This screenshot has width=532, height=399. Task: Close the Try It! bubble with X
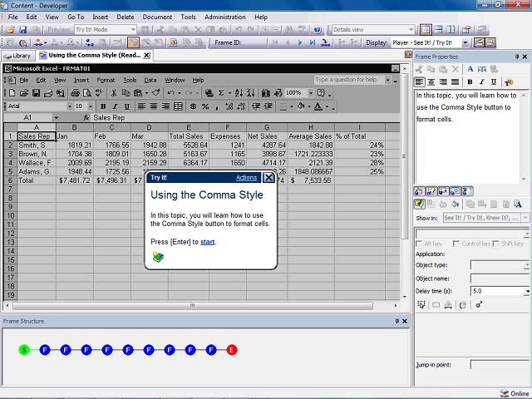pyautogui.click(x=268, y=177)
